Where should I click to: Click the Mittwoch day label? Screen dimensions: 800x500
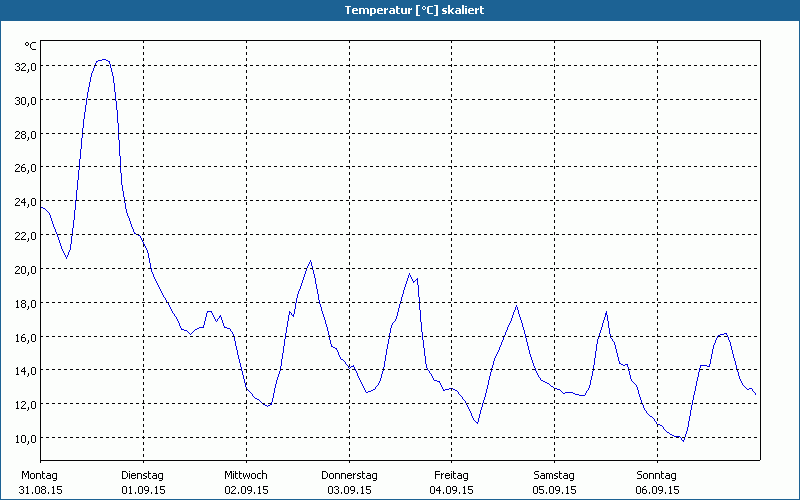coord(245,475)
